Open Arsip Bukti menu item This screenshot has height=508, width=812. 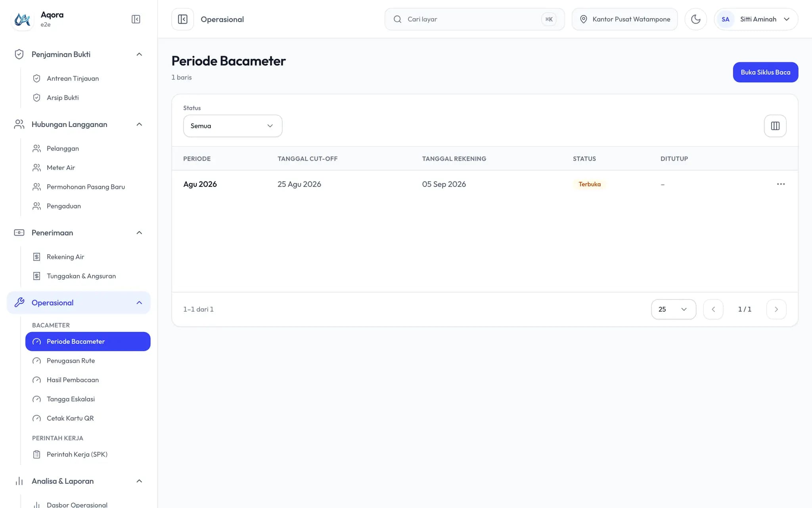pyautogui.click(x=88, y=98)
